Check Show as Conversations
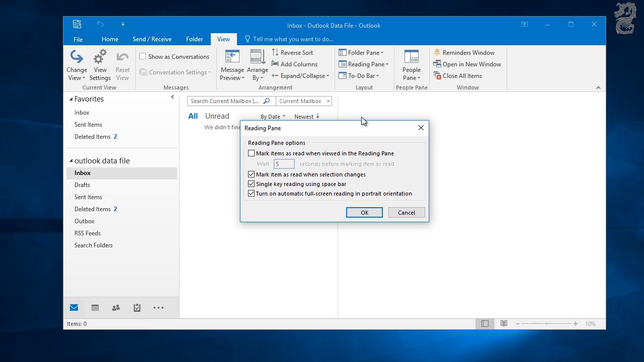644x362 pixels. click(143, 56)
